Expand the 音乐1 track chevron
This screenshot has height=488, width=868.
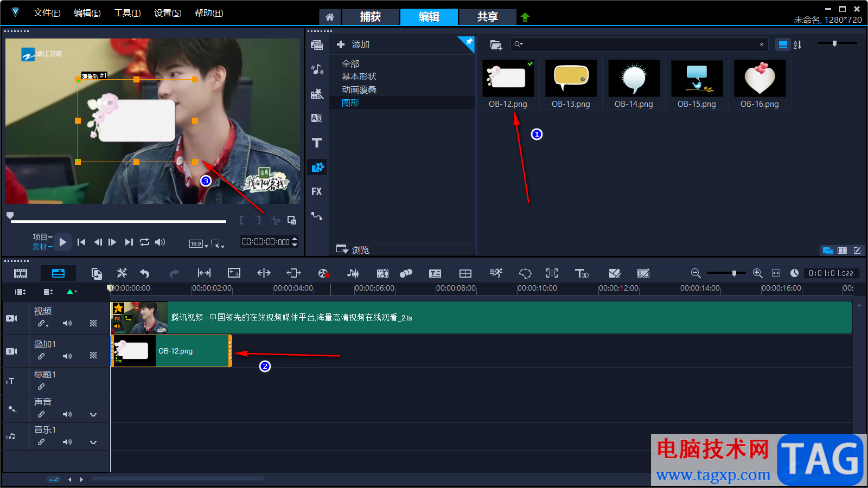[93, 442]
